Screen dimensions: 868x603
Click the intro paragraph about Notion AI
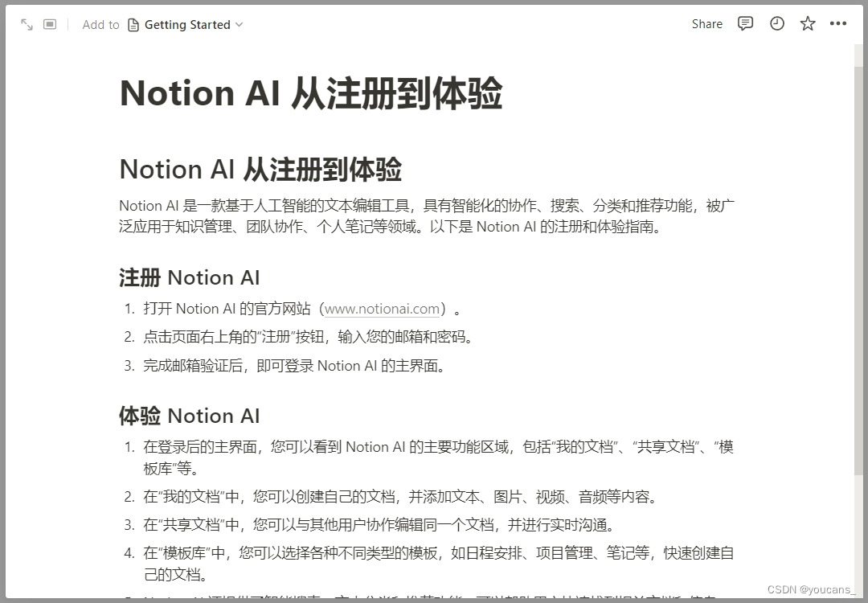click(x=426, y=216)
